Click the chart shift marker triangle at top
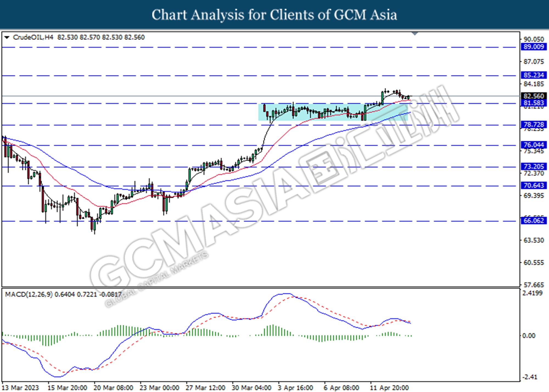The image size is (549, 392). (x=415, y=34)
